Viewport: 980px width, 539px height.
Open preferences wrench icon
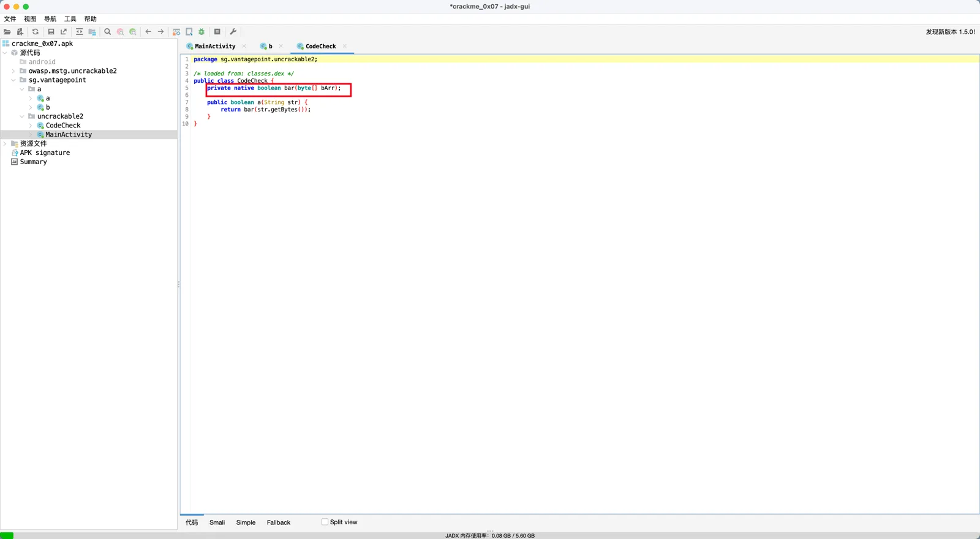[x=233, y=32]
